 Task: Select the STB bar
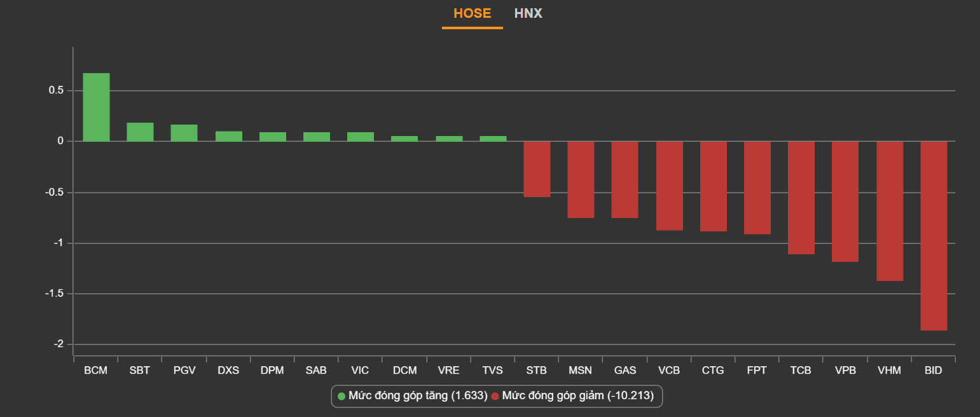[x=537, y=168]
